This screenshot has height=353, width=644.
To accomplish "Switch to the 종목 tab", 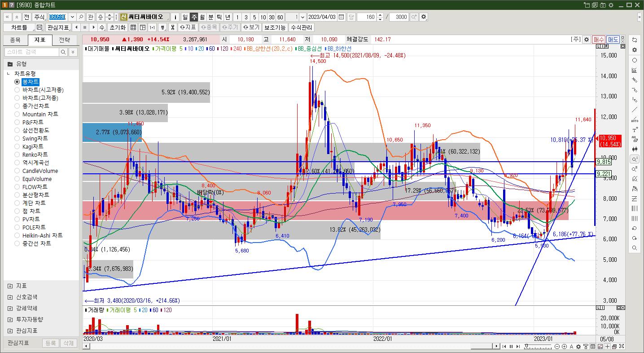I will coord(15,40).
